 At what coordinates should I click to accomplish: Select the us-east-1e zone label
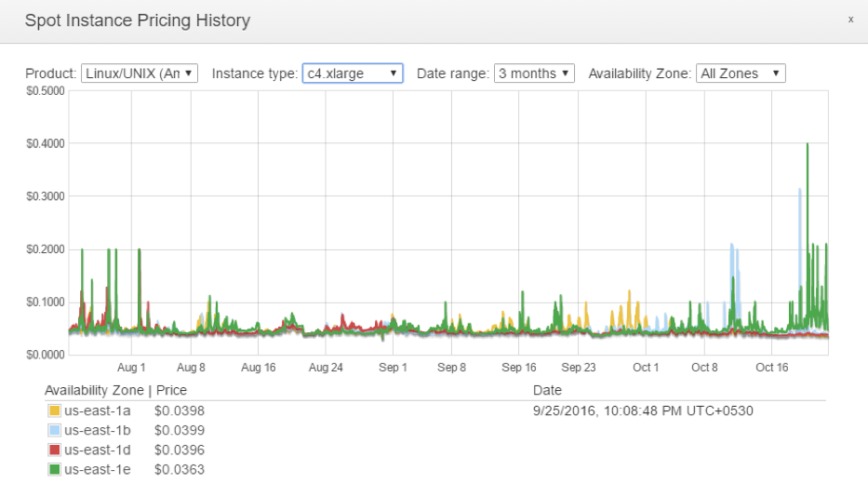click(x=97, y=469)
